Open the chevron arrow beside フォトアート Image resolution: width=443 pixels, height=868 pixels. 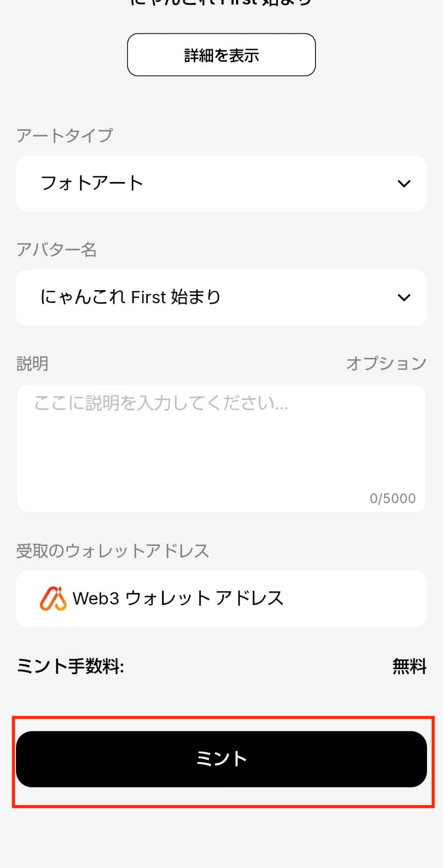tap(404, 184)
